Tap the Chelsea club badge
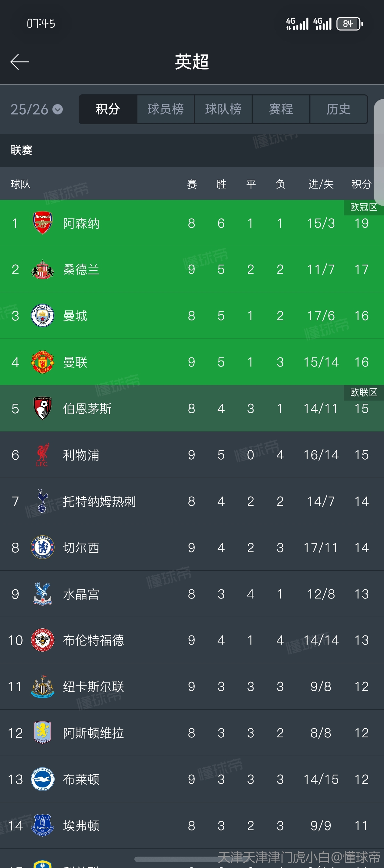This screenshot has width=384, height=868. pyautogui.click(x=42, y=548)
